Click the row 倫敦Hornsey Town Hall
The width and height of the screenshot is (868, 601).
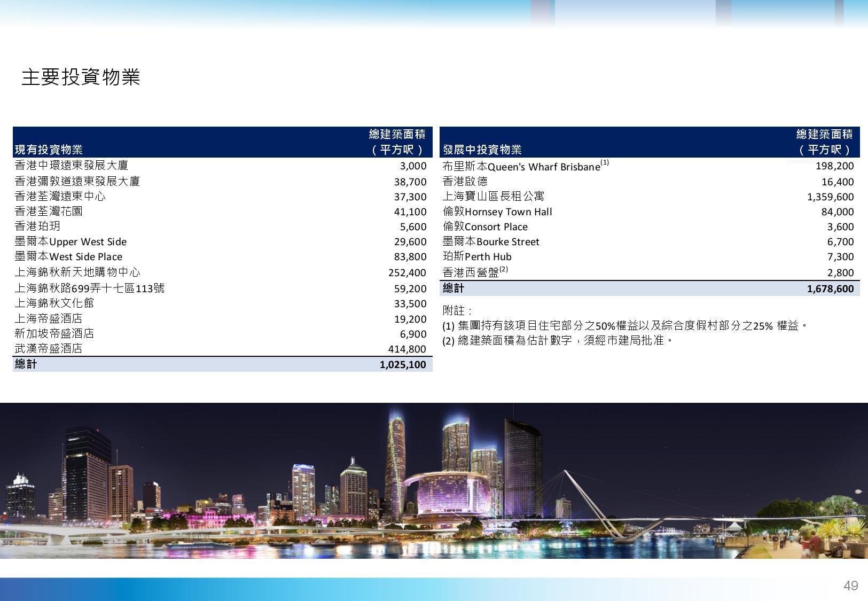(650, 212)
